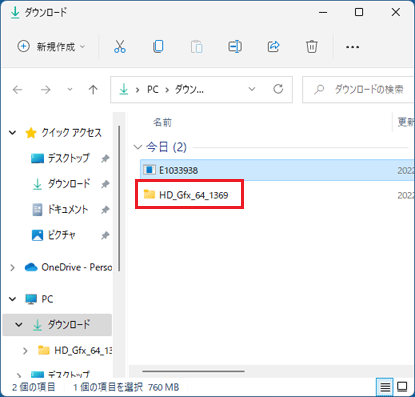
Task: Open デスクトップ under Quick Access
Action: tap(69, 158)
